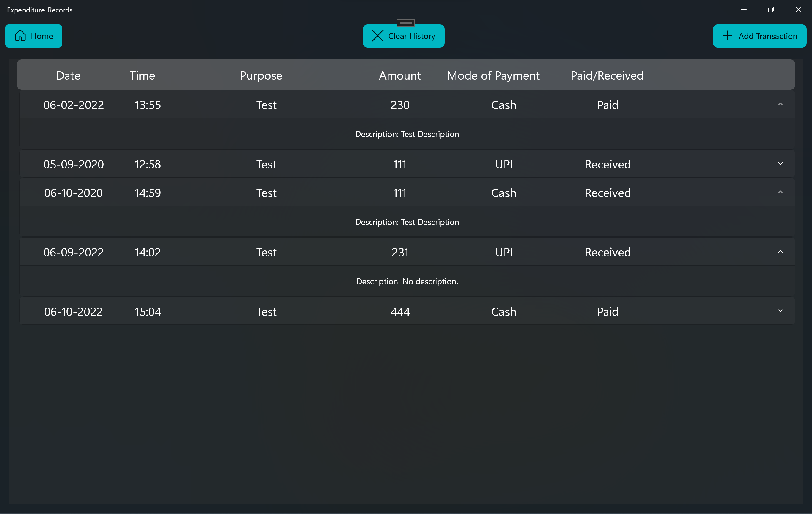
Task: Collapse the 06-10-2020 Cash transaction details
Action: 780,192
